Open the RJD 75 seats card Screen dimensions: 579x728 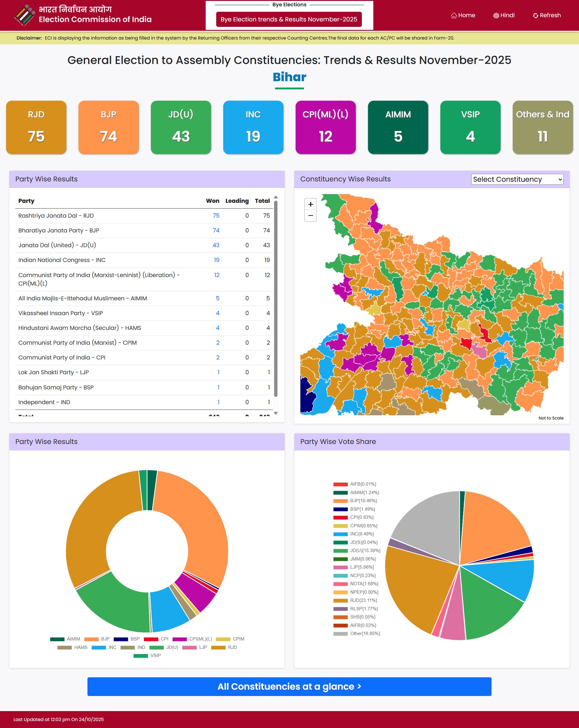(36, 127)
